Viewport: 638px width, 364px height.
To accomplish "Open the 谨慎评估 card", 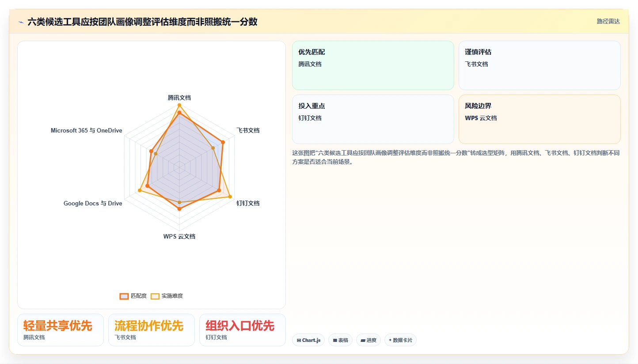I will (539, 65).
